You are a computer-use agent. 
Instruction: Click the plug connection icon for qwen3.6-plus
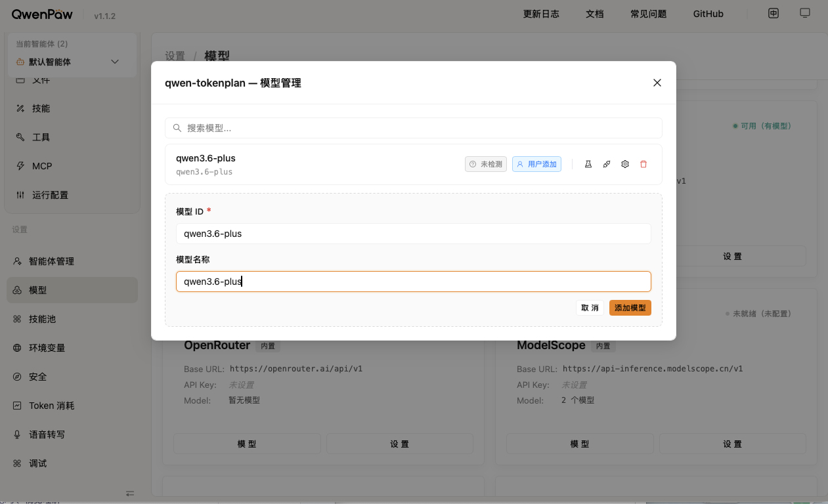[607, 164]
